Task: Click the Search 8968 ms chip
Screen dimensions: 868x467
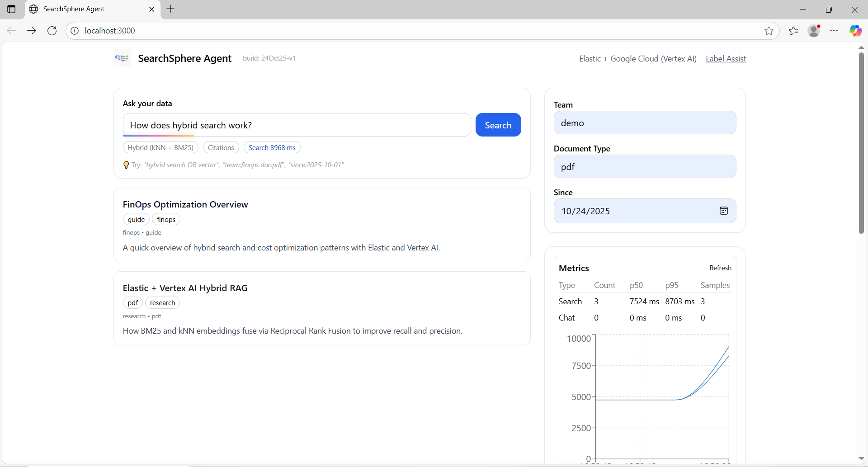Action: pyautogui.click(x=272, y=147)
